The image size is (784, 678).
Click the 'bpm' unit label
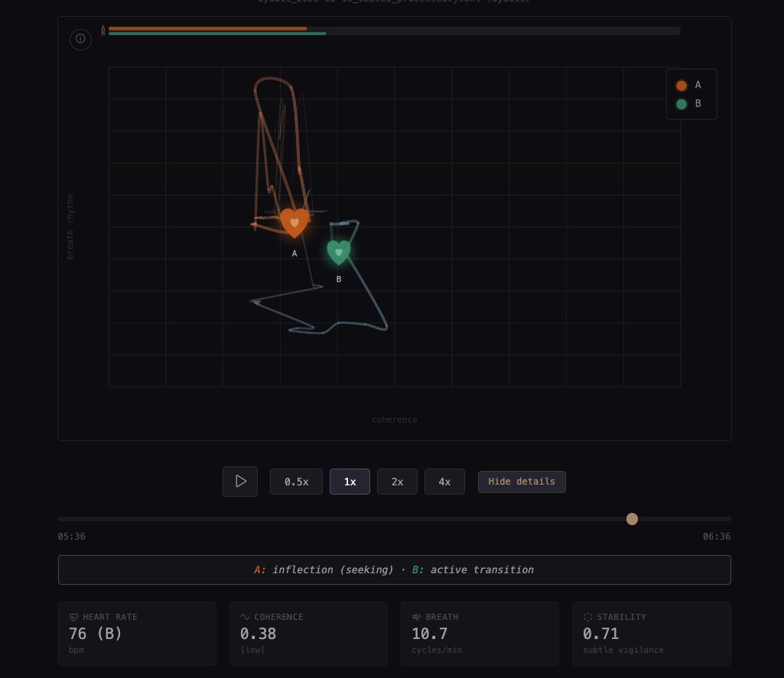(76, 650)
